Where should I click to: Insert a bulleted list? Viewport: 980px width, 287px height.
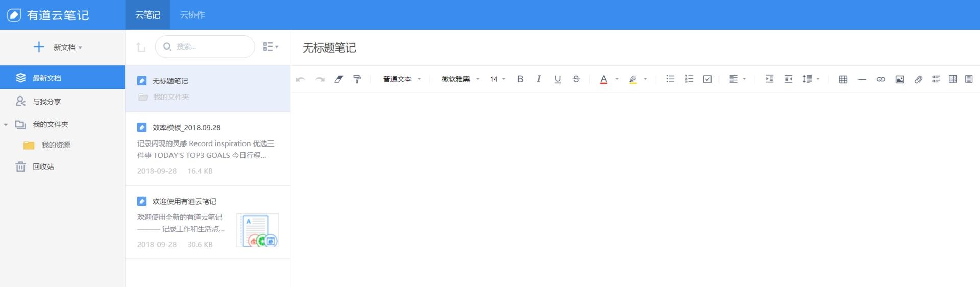[670, 79]
